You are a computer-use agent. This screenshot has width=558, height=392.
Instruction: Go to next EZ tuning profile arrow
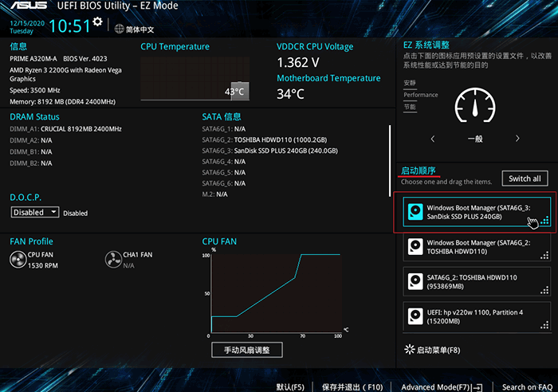click(517, 139)
